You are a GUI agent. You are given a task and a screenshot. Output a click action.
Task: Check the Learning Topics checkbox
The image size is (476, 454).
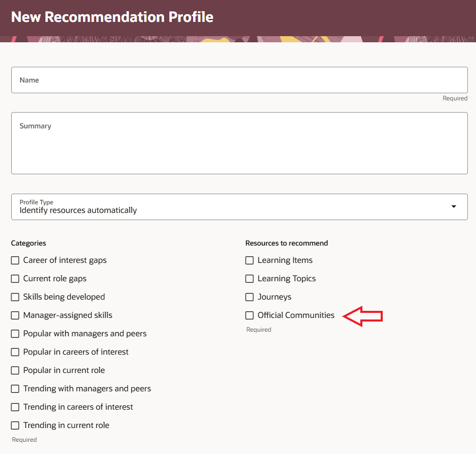(x=249, y=278)
